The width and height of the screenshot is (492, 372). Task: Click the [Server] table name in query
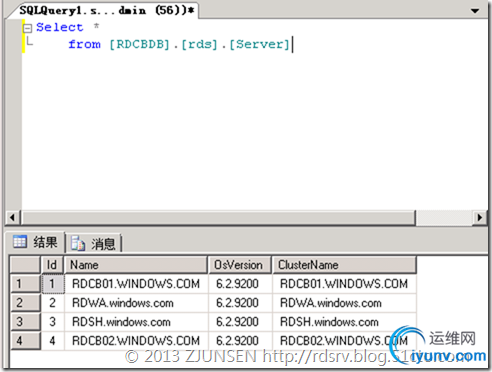pyautogui.click(x=260, y=44)
